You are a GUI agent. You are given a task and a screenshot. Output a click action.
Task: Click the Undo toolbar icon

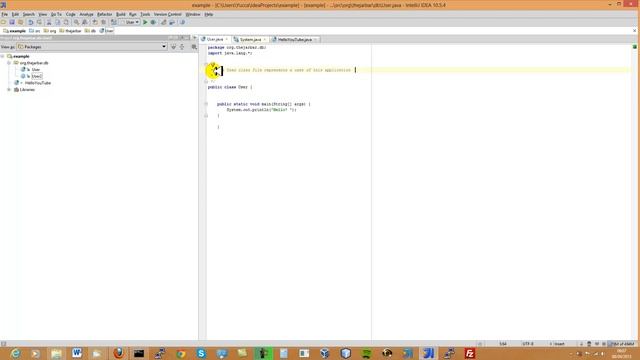[x=31, y=22]
